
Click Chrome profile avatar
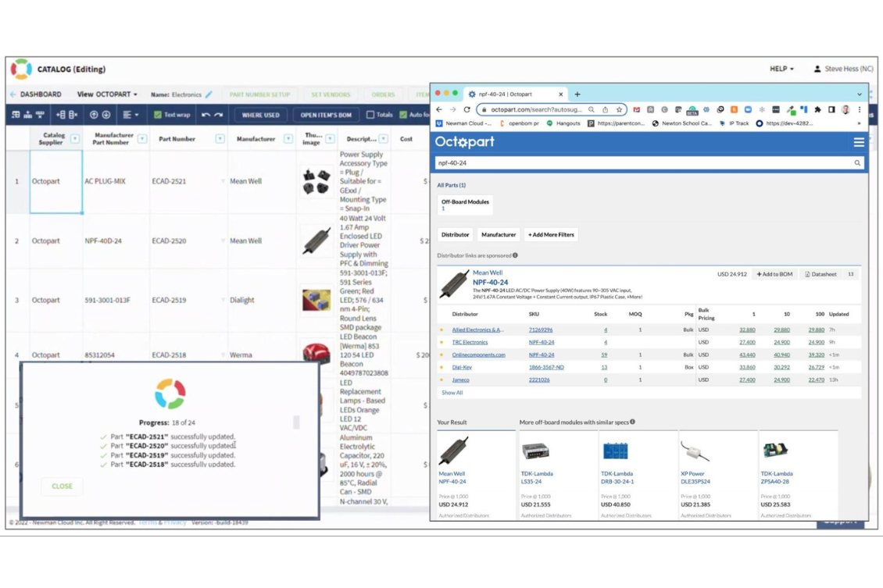[845, 110]
